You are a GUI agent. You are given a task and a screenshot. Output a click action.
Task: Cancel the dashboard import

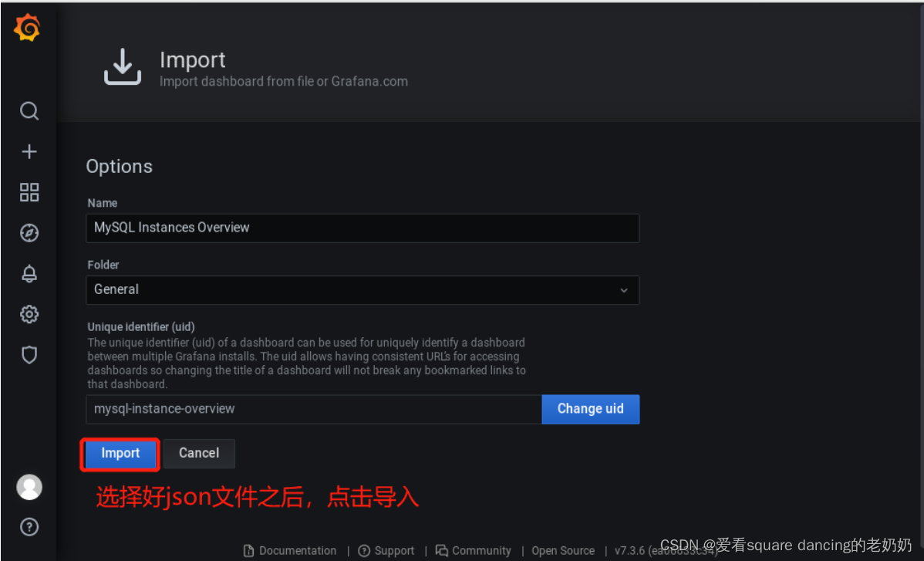click(x=199, y=453)
